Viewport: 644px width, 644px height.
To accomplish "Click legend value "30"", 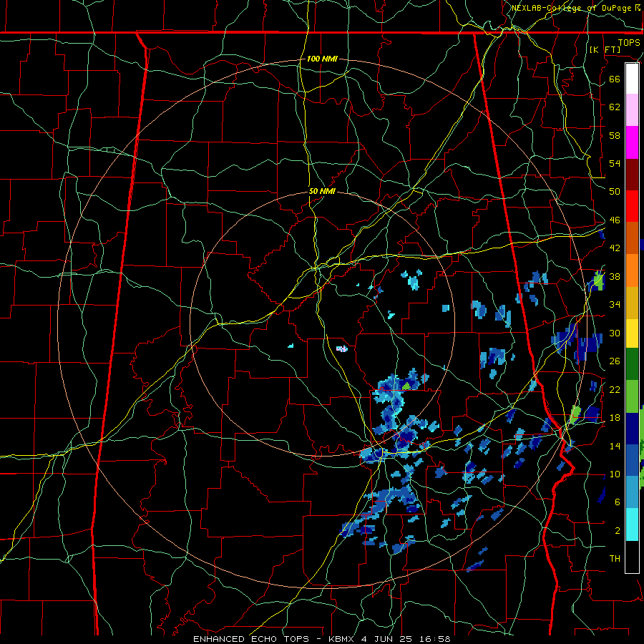I will point(615,333).
